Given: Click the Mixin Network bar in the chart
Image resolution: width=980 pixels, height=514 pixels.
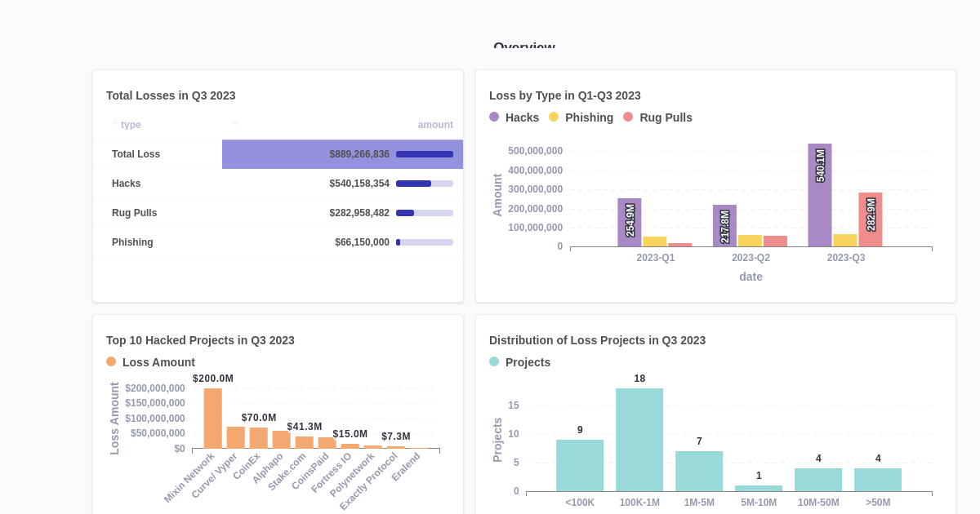Looking at the screenshot, I should 212,416.
